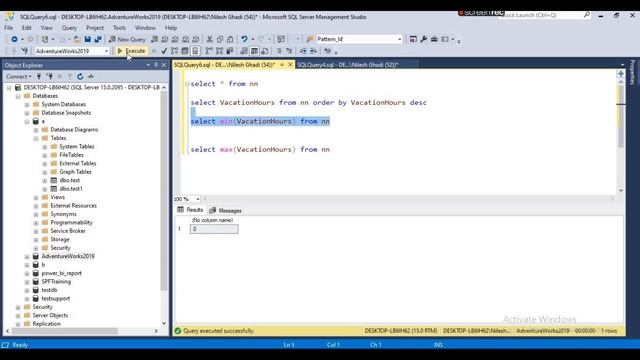Select the Database Snapshots folder
The width and height of the screenshot is (640, 360).
click(66, 113)
